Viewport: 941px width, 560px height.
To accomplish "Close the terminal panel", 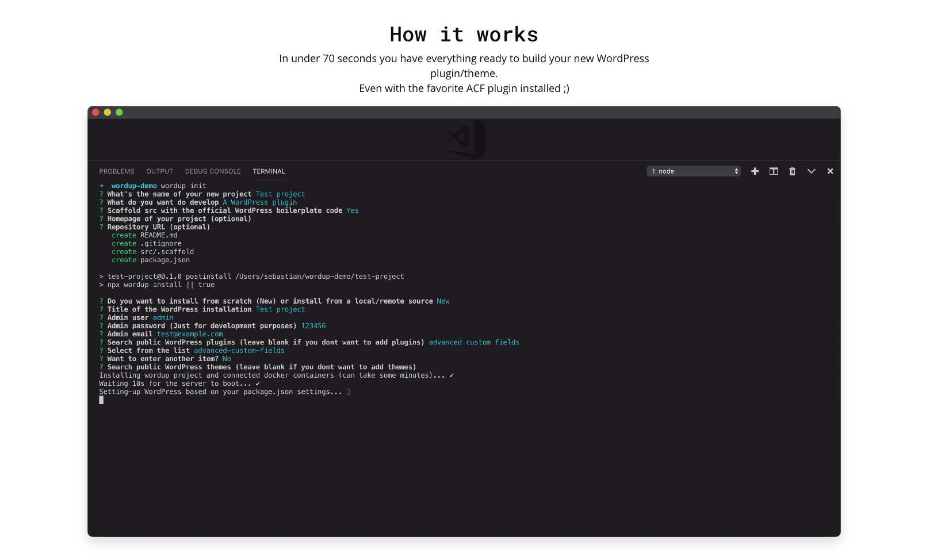I will tap(830, 171).
